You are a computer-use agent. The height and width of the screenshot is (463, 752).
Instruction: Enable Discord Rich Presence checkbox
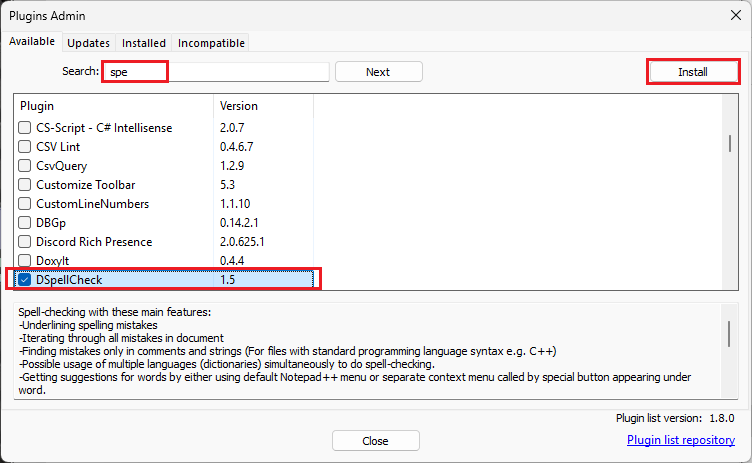coord(26,242)
